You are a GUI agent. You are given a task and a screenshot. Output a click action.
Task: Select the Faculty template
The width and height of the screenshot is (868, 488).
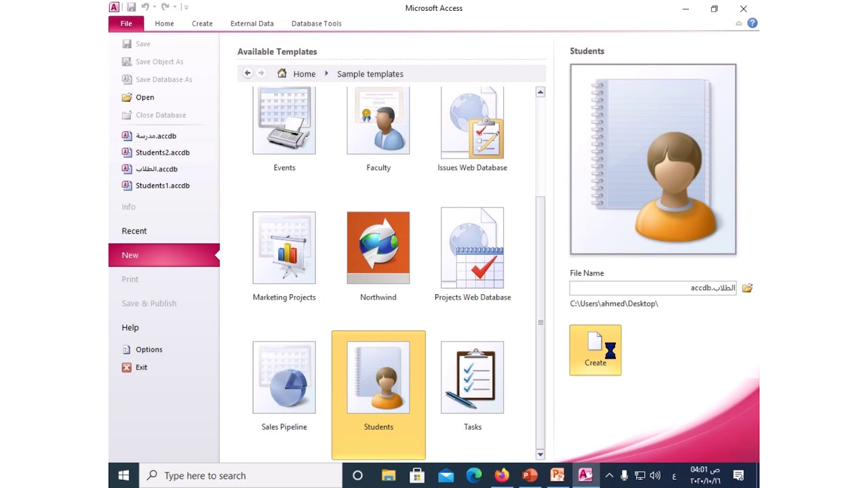pyautogui.click(x=378, y=129)
